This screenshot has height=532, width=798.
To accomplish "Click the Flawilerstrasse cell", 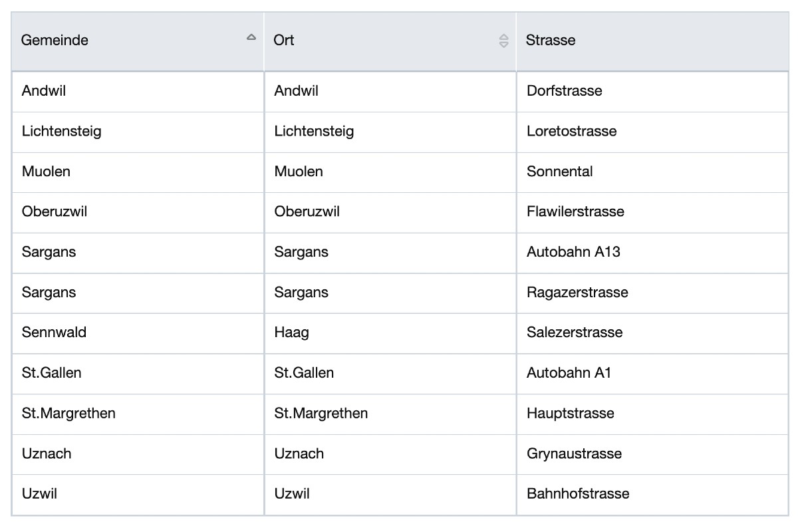I will [x=575, y=211].
